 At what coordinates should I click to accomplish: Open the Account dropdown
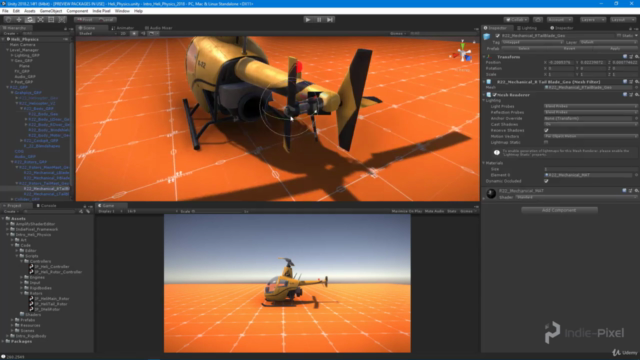pyautogui.click(x=560, y=19)
